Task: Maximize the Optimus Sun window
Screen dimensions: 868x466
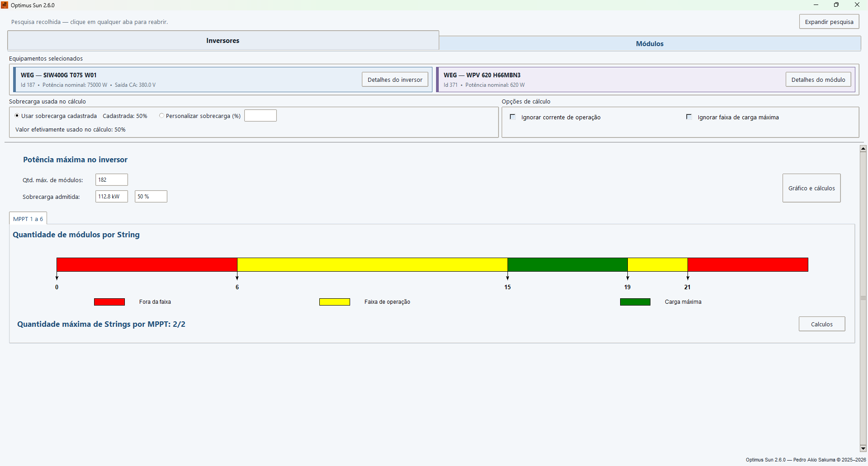Action: pos(836,5)
